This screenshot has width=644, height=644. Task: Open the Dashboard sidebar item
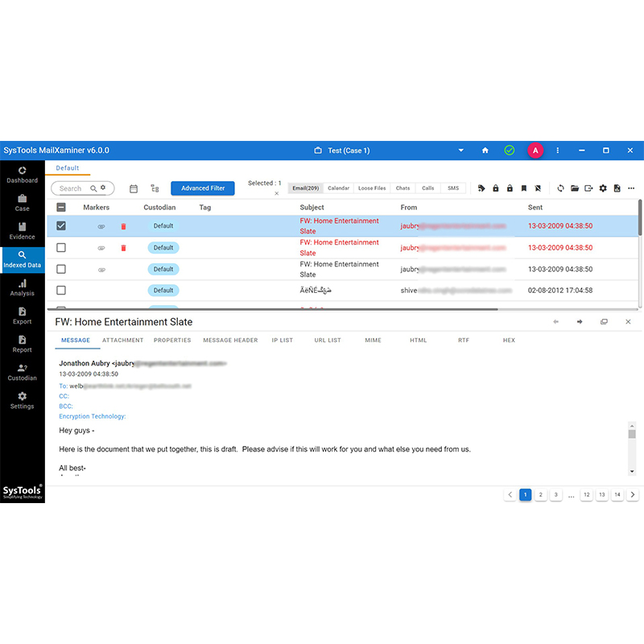(23, 175)
